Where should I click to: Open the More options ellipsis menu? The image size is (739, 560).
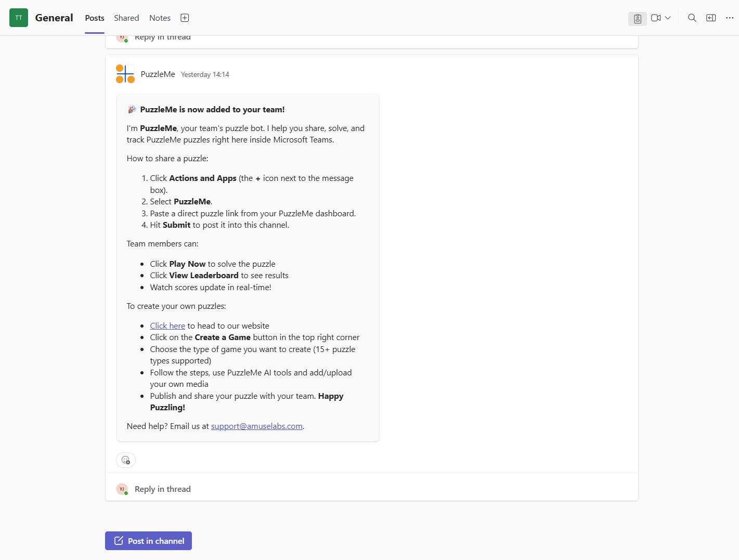pos(730,18)
